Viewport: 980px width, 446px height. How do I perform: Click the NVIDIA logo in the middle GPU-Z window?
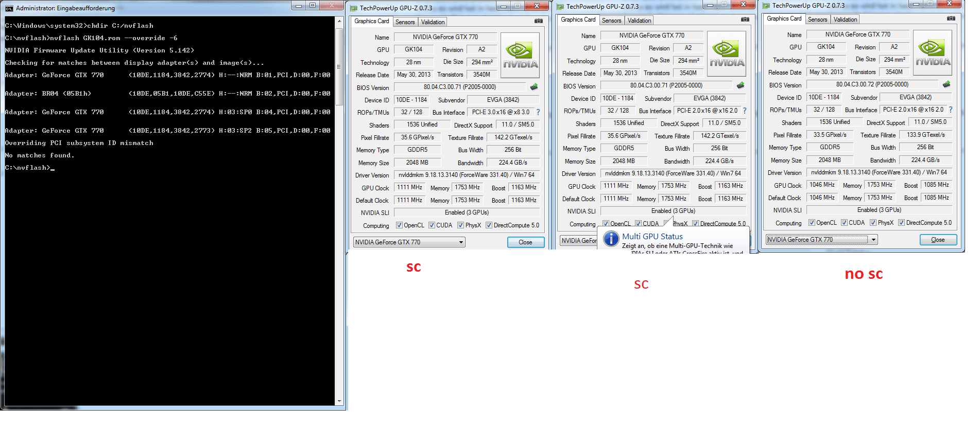point(727,54)
